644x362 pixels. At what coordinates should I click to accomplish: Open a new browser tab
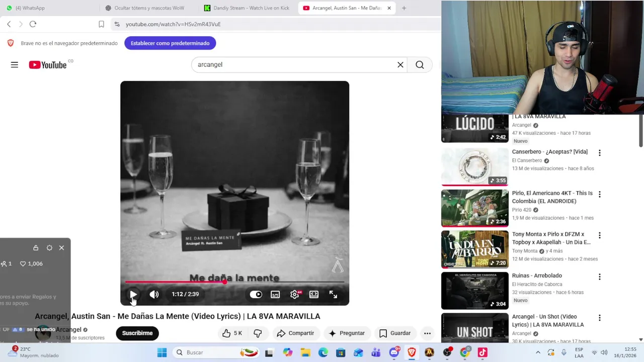(x=404, y=8)
